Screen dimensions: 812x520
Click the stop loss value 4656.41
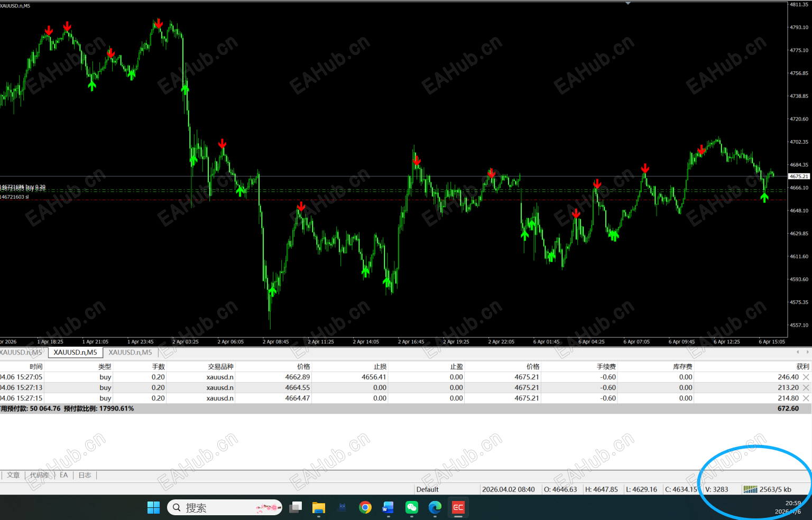coord(374,377)
